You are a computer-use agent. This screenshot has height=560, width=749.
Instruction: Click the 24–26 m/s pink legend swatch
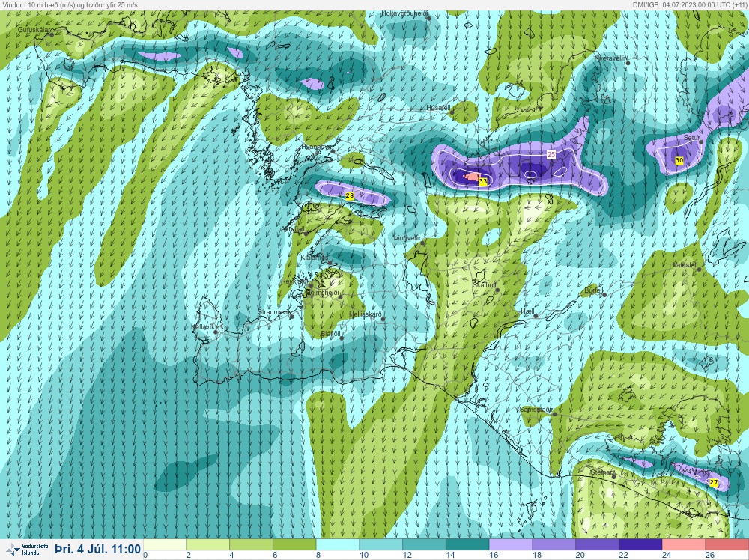pos(684,545)
